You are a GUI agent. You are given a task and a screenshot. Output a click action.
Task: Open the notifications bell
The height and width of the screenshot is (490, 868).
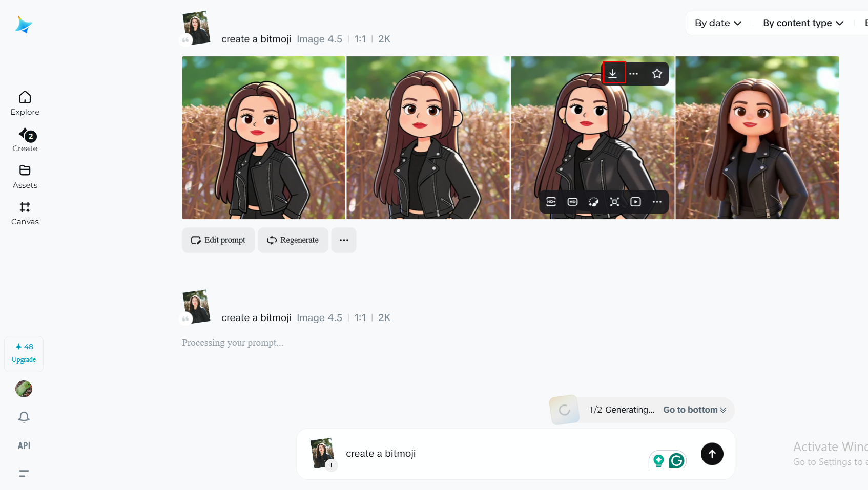click(x=24, y=417)
